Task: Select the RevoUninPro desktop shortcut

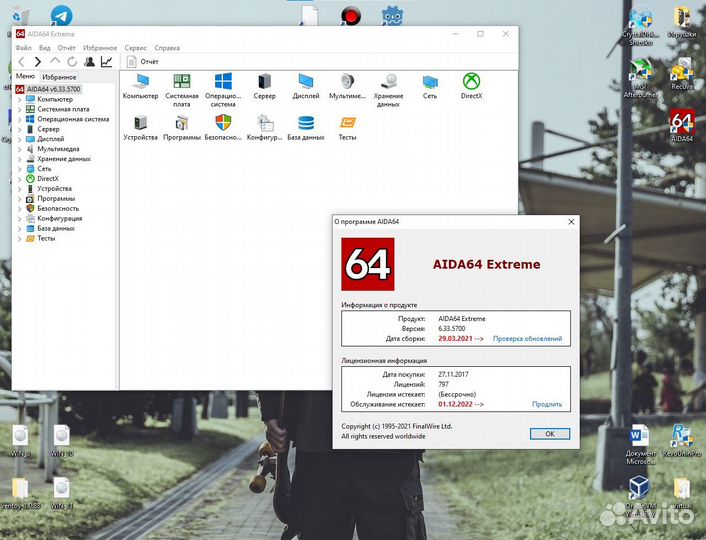Action: coord(682,441)
